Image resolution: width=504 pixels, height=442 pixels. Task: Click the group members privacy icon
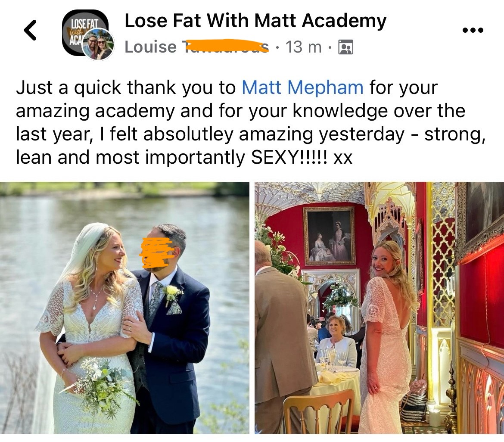(345, 47)
